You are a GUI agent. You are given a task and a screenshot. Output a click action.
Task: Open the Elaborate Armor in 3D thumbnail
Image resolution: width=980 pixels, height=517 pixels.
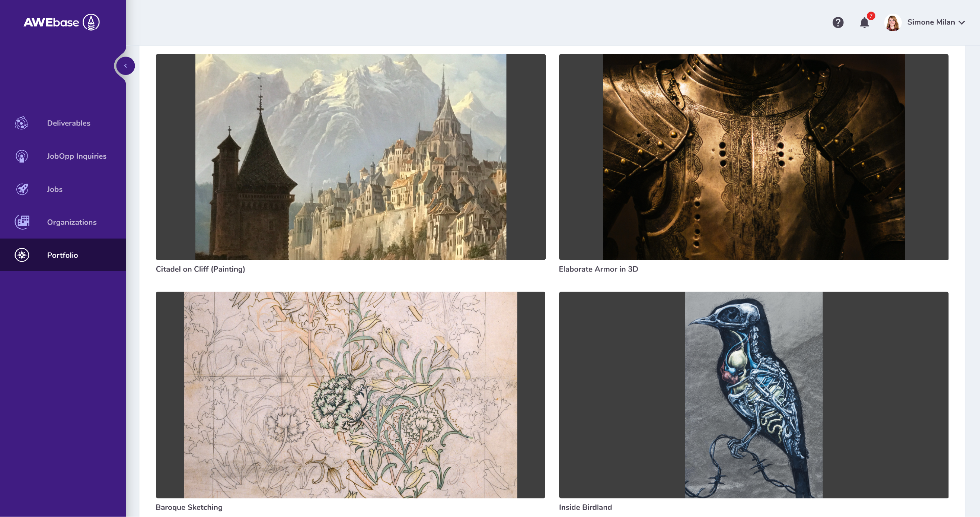click(x=753, y=157)
